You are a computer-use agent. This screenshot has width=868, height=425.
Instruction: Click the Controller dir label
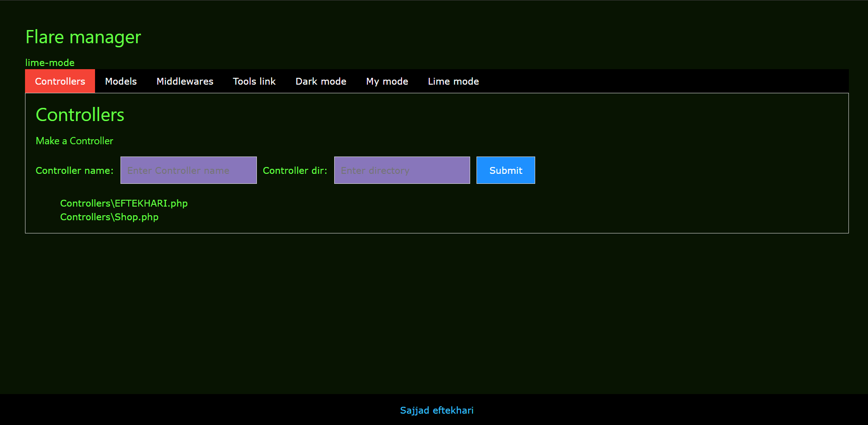coord(295,170)
